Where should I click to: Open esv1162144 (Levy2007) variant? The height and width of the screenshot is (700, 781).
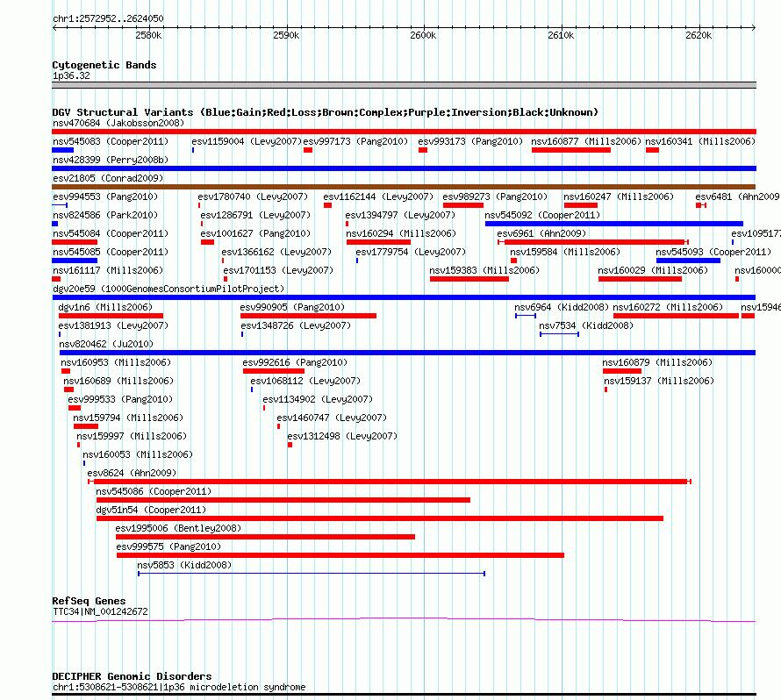click(x=327, y=205)
